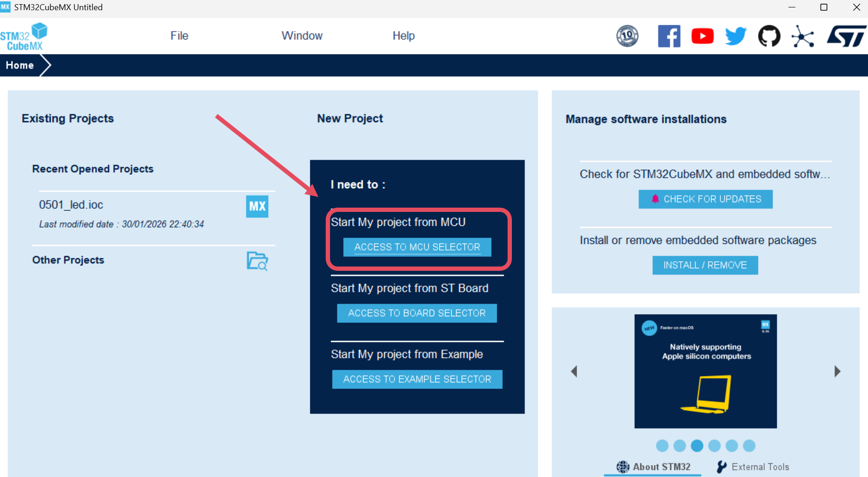Click the STM32CubeMX logo
The image size is (868, 477).
pyautogui.click(x=24, y=37)
